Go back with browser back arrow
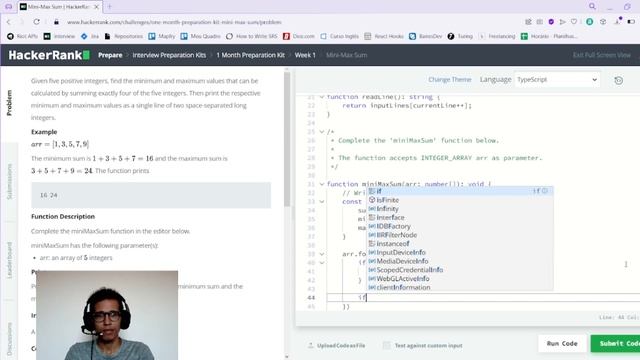This screenshot has width=640, height=360. point(9,22)
